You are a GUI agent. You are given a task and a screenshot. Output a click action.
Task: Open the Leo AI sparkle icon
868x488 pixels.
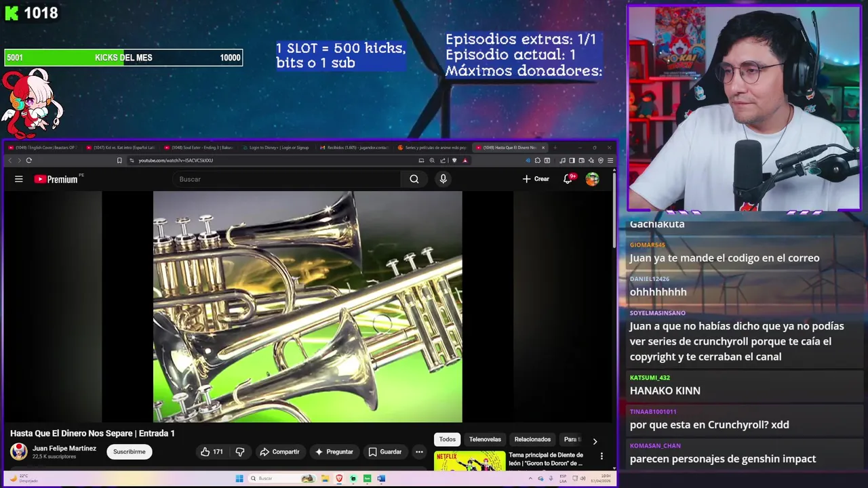[591, 161]
